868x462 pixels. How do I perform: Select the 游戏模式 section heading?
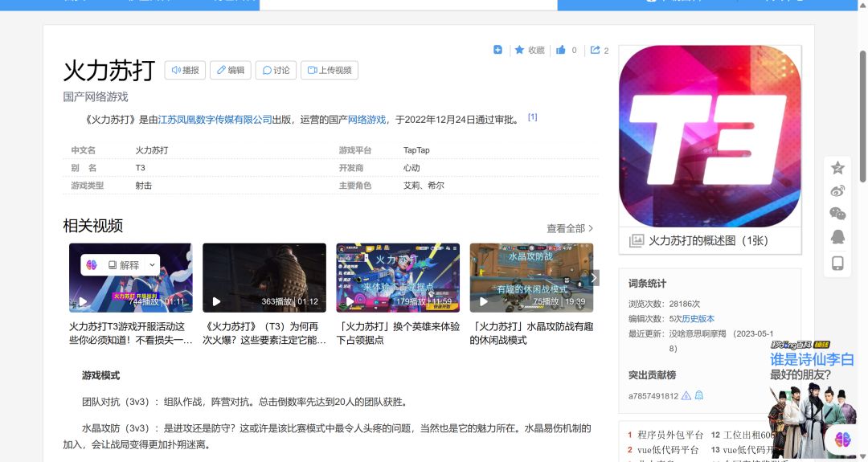100,376
